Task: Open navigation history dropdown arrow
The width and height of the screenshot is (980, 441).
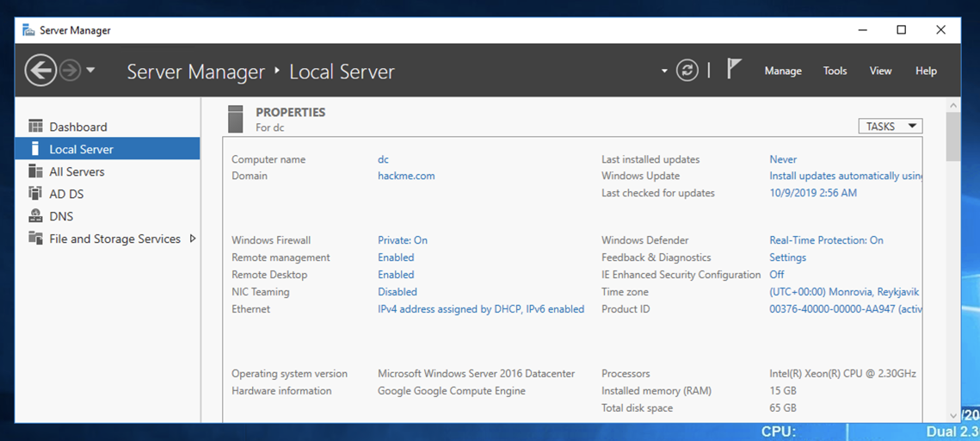Action: tap(90, 71)
